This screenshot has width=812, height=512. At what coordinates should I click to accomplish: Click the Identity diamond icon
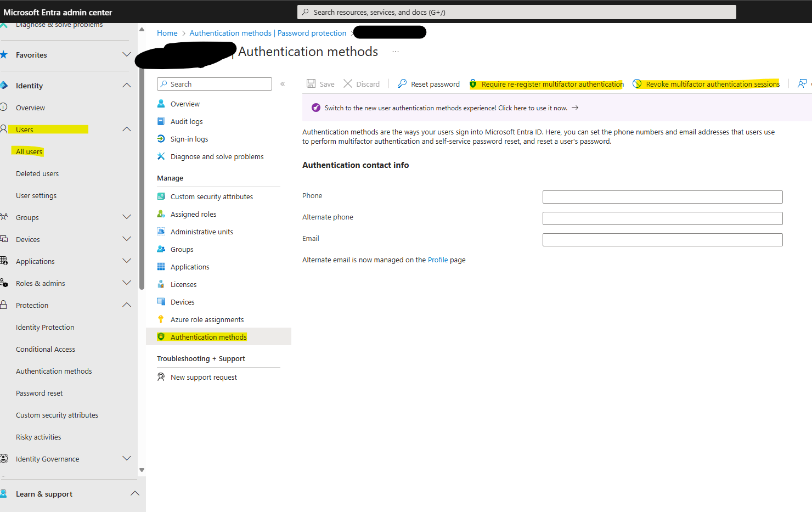click(x=4, y=86)
